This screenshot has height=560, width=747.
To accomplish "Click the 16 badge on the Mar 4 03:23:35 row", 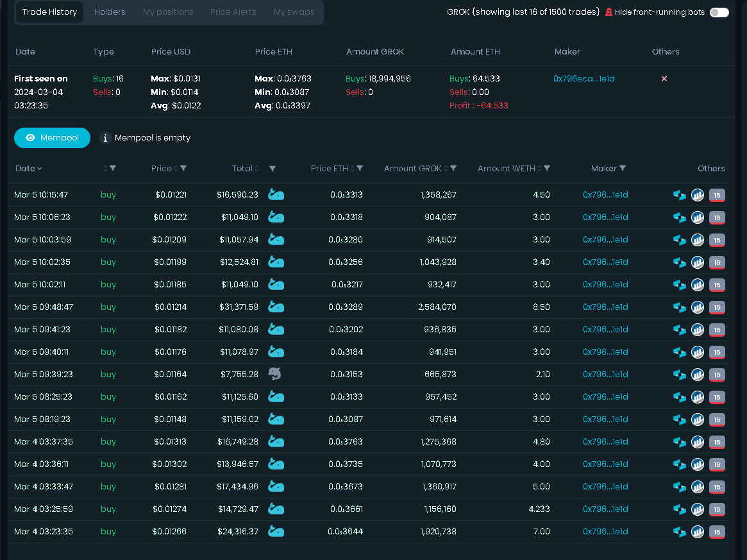I will coord(717,532).
